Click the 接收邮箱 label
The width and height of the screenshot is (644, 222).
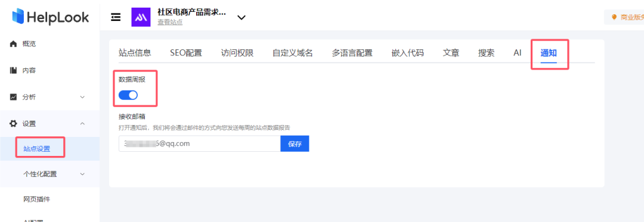point(132,116)
